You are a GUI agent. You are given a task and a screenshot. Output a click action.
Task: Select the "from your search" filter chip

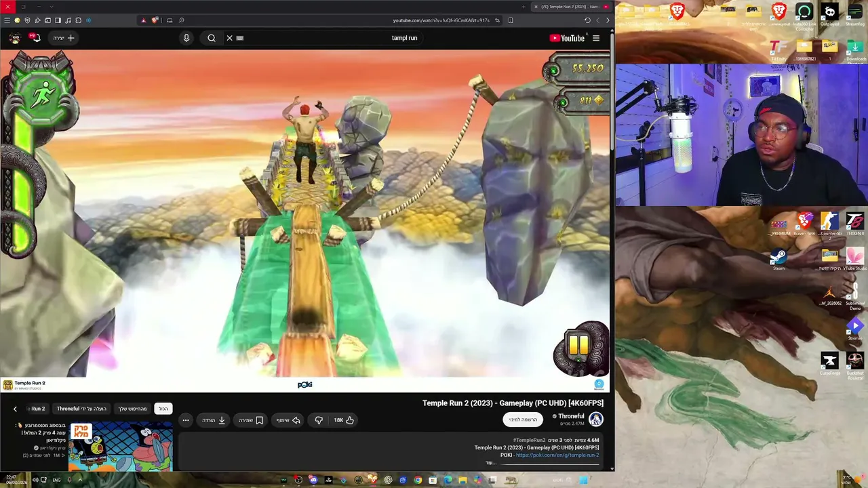tap(133, 409)
